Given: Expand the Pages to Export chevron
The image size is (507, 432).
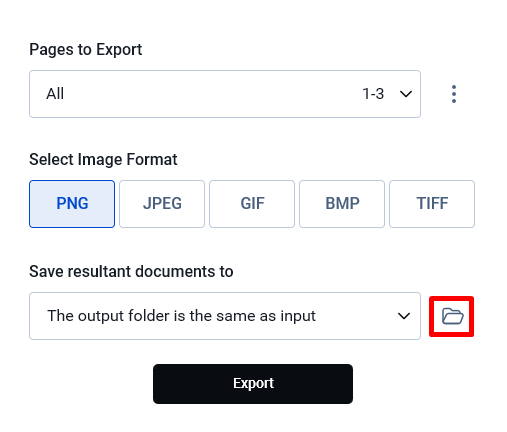Looking at the screenshot, I should pyautogui.click(x=406, y=94).
